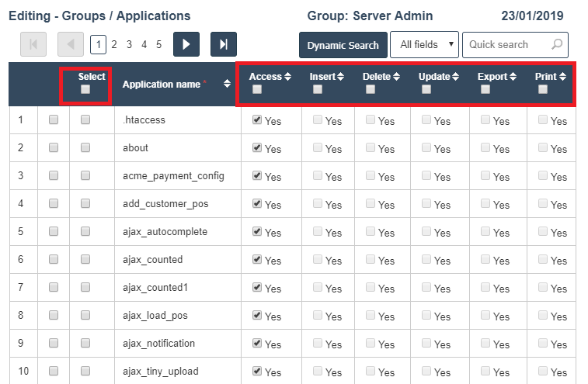This screenshot has width=588, height=384.
Task: Click current page number 1
Action: 98,44
